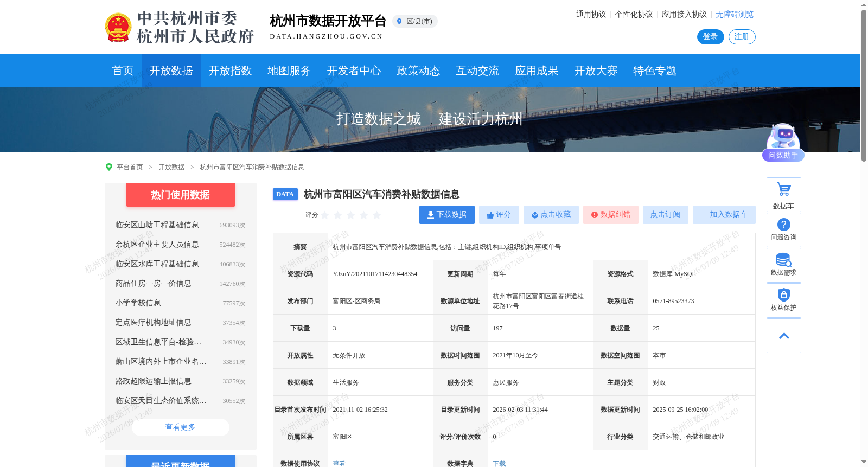Open the 开放数据 nav tab
The height and width of the screenshot is (467, 868).
click(x=171, y=71)
